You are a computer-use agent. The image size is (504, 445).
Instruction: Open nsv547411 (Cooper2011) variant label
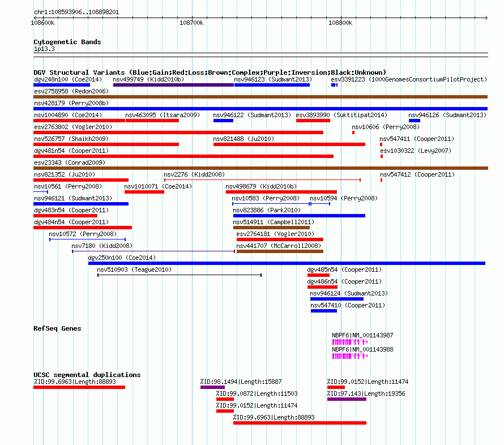(x=417, y=139)
